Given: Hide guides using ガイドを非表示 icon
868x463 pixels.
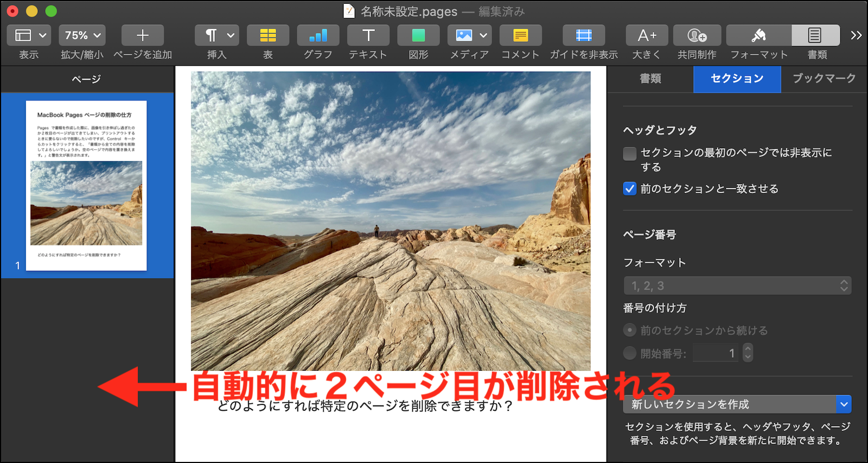Looking at the screenshot, I should click(584, 36).
